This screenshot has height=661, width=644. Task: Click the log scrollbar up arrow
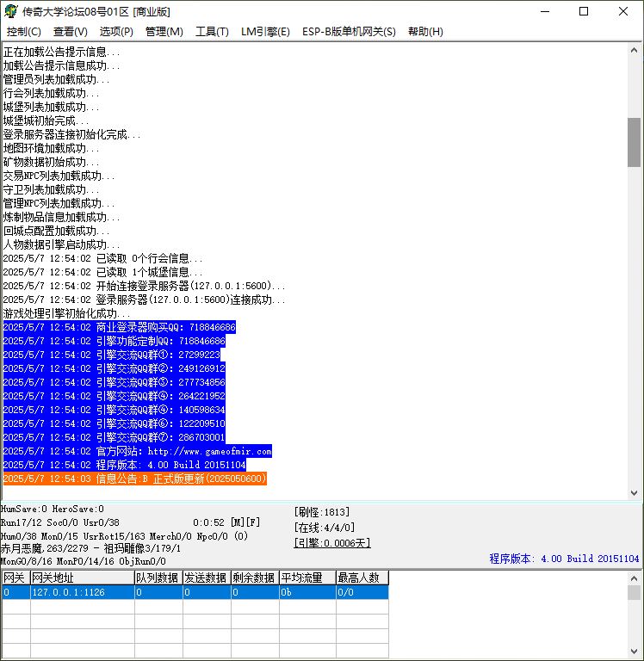(x=634, y=50)
